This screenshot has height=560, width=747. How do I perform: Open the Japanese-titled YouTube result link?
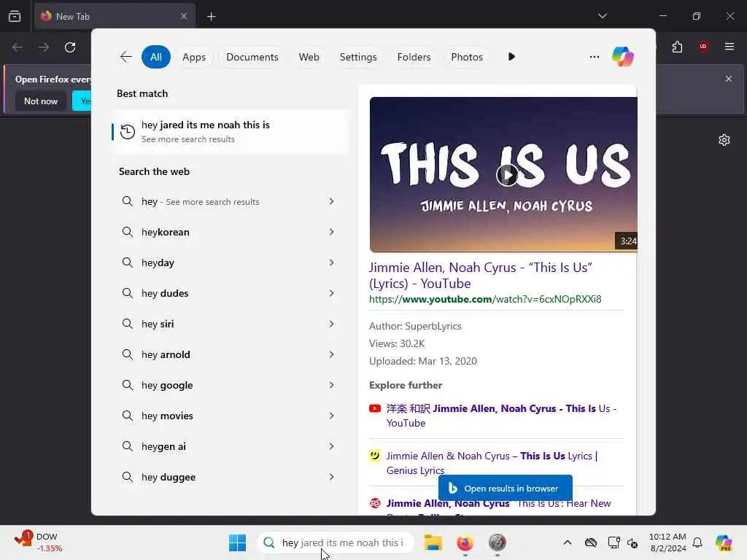(x=500, y=416)
